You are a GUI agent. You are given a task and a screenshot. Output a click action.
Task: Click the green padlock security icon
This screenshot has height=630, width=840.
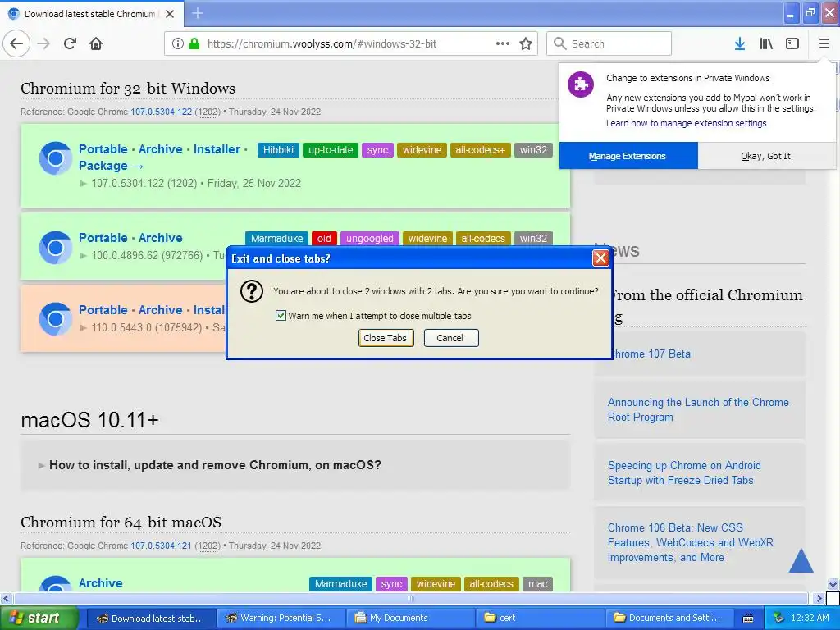[194, 43]
